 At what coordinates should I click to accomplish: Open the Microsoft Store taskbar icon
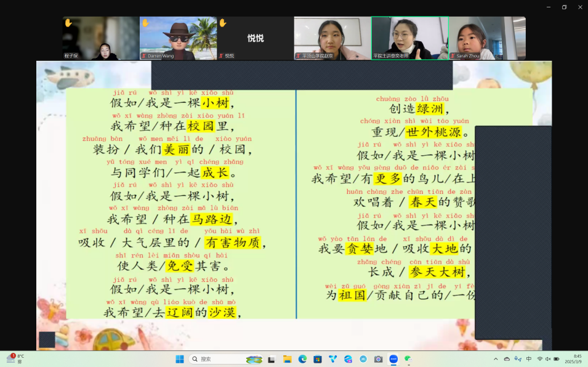click(x=318, y=359)
